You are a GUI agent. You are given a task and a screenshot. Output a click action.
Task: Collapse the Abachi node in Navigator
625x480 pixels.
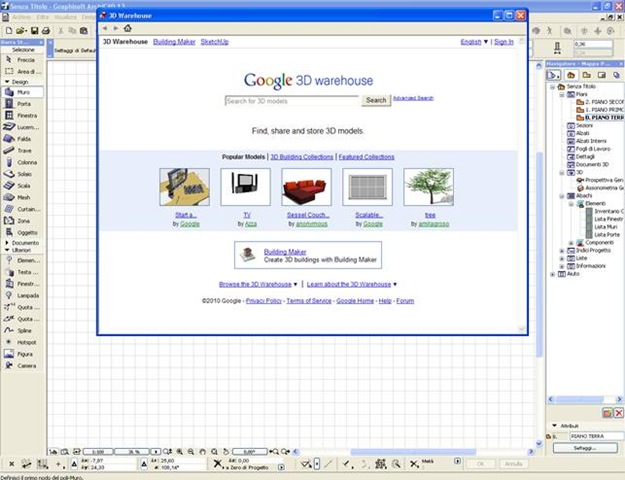pos(562,196)
